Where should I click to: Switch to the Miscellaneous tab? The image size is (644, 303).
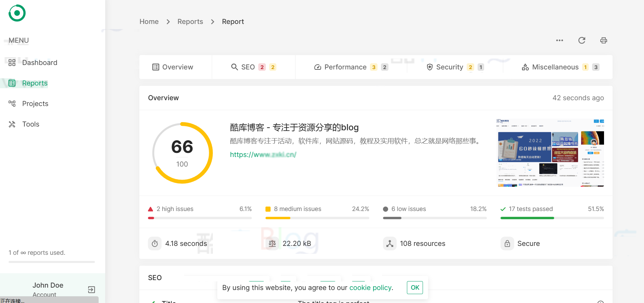561,67
